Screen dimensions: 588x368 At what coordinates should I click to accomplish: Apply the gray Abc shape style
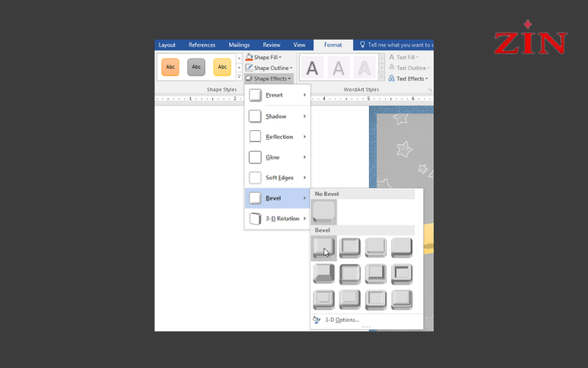pos(196,67)
